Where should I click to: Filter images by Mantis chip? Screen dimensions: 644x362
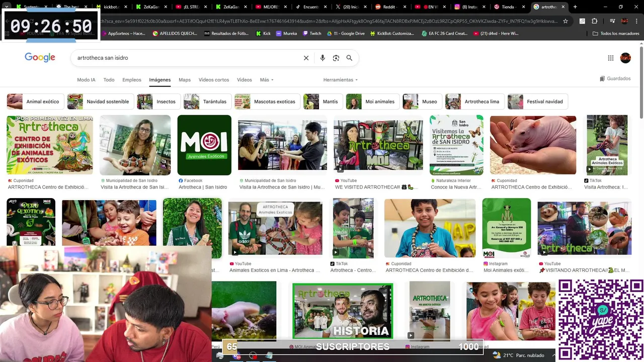click(x=323, y=102)
